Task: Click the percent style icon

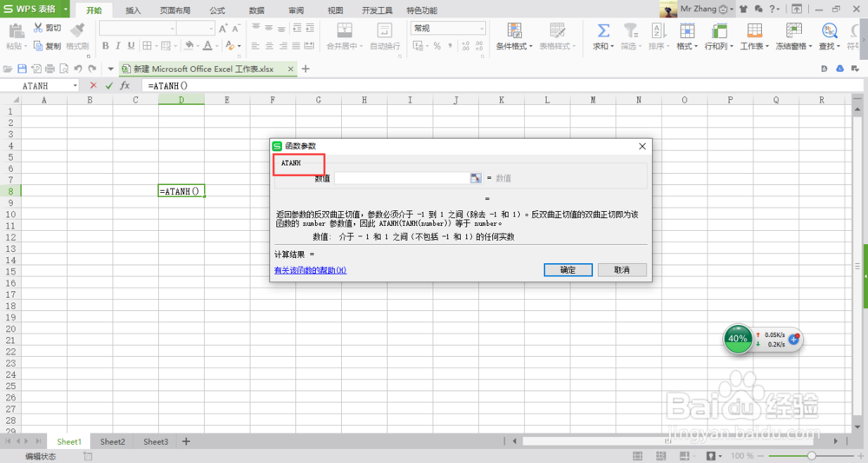Action: (x=437, y=46)
